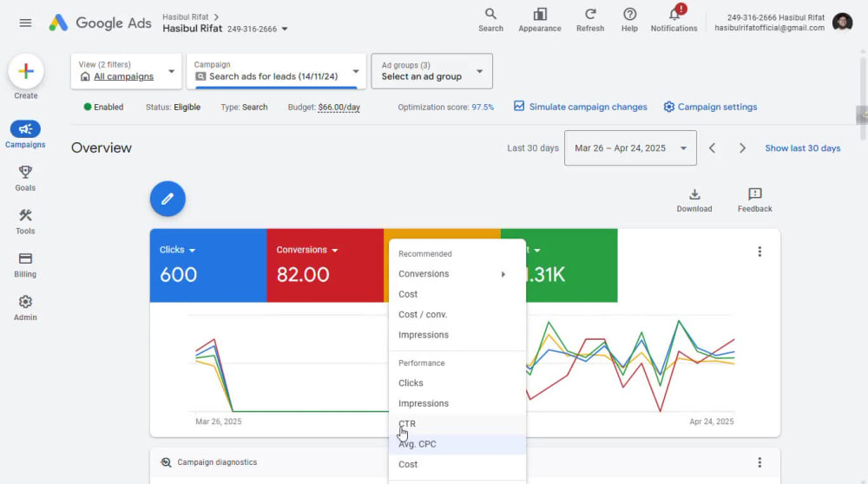Open the Ad groups selector dropdown
Image resolution: width=868 pixels, height=484 pixels.
431,71
